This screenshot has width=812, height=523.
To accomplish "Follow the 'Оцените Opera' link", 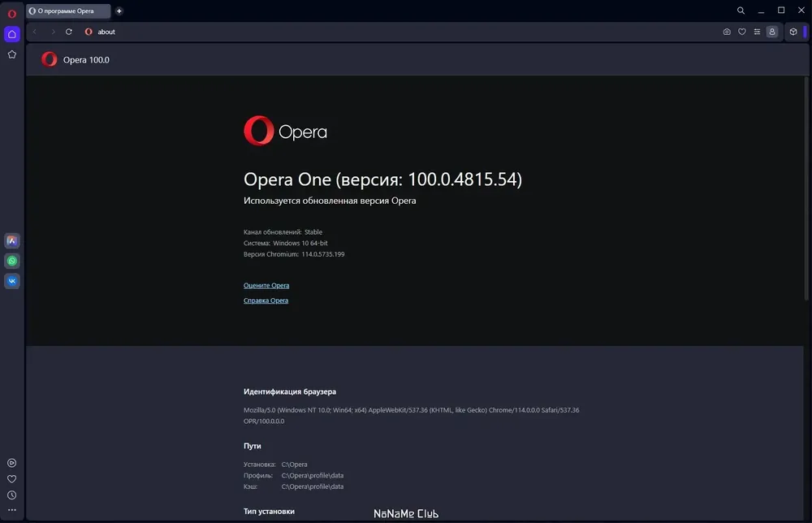I will [x=266, y=285].
